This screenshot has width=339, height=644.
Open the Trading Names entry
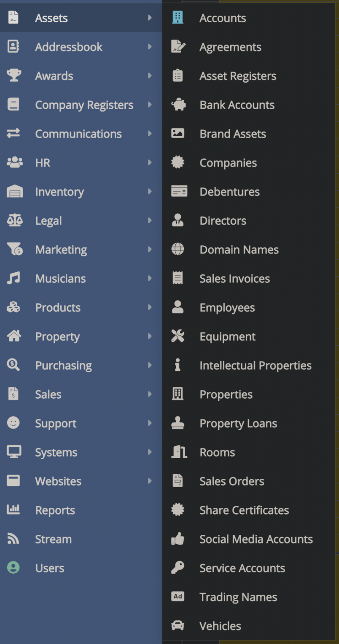[x=238, y=597]
